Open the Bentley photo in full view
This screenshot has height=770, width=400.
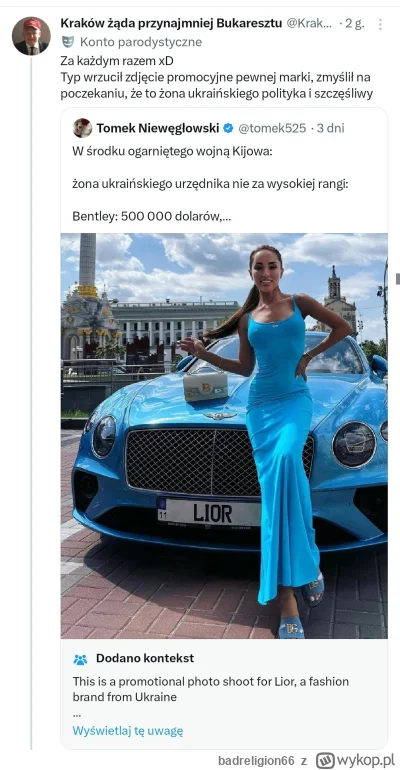click(x=224, y=436)
